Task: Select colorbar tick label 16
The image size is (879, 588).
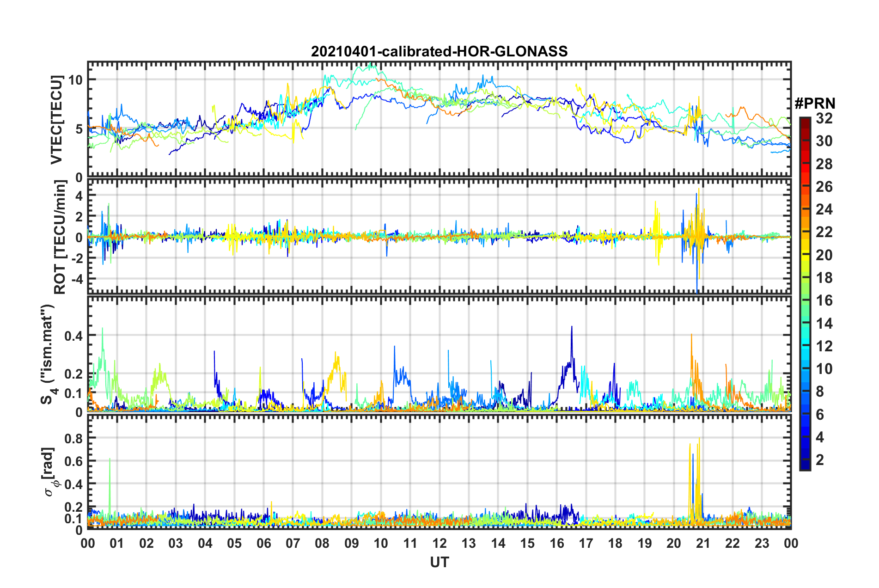Action: [x=824, y=300]
